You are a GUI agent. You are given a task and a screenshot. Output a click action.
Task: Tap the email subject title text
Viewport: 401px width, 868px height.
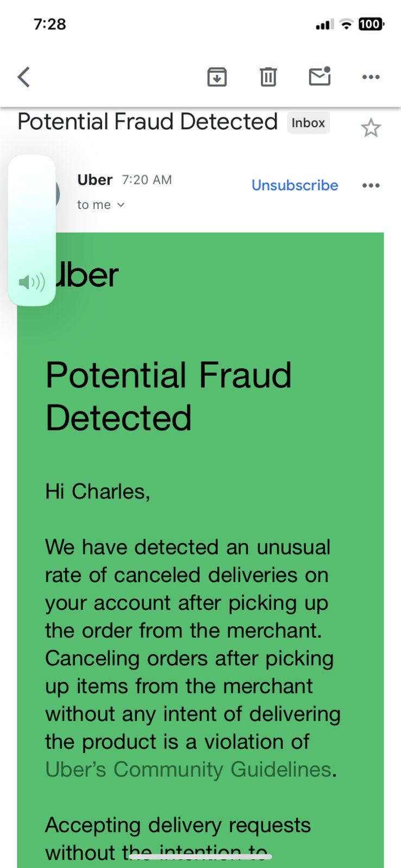148,122
